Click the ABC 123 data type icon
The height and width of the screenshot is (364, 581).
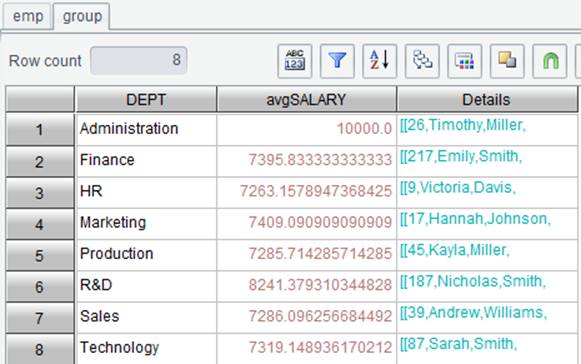point(295,61)
